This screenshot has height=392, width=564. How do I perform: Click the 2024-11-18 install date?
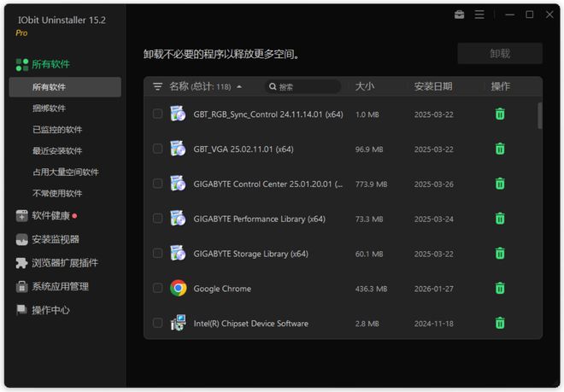click(433, 324)
